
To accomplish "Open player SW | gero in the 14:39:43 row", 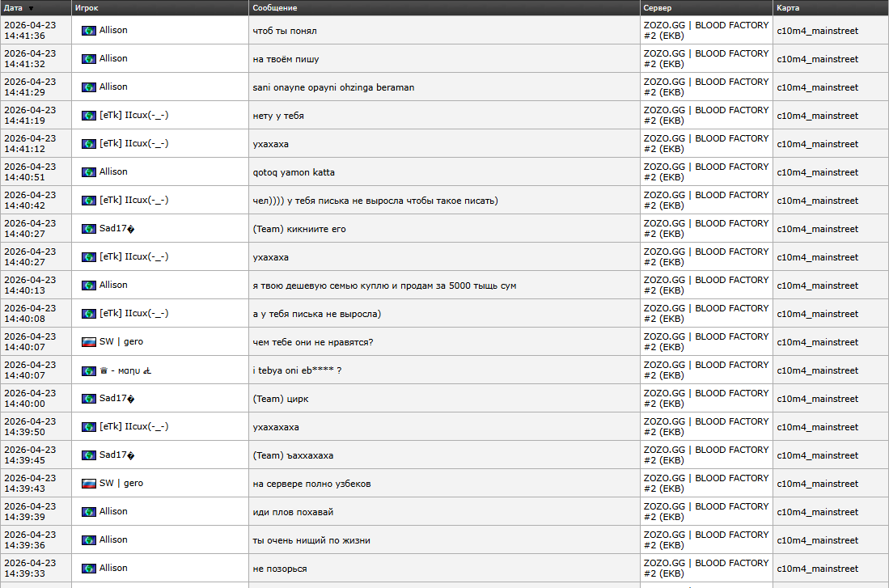I will [121, 484].
